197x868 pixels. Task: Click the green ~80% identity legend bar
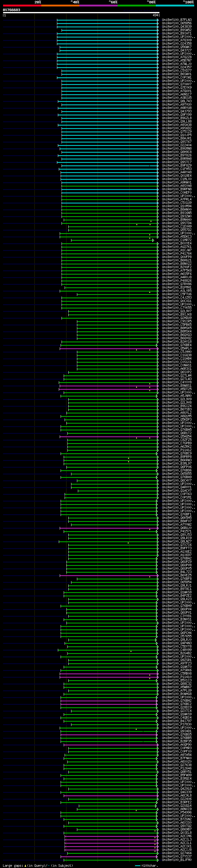[x=137, y=6]
